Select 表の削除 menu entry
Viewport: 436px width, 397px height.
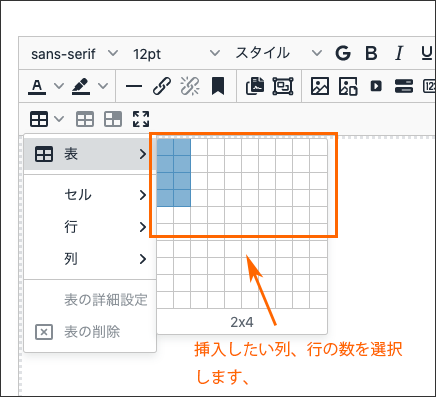tap(90, 332)
